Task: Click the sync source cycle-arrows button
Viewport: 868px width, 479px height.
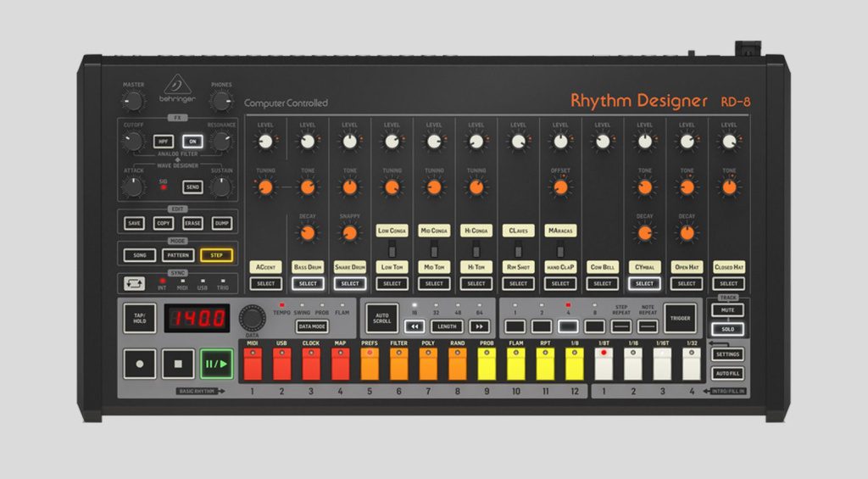Action: tap(134, 283)
